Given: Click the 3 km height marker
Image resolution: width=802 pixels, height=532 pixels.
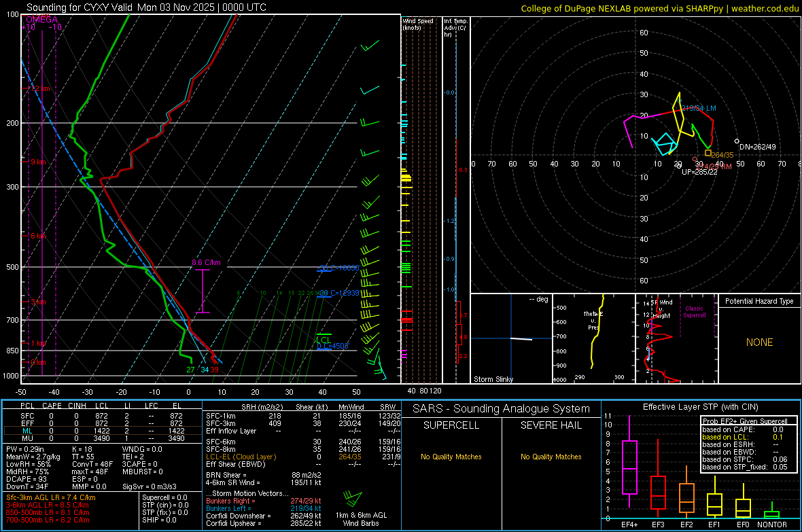Looking at the screenshot, I should point(38,302).
